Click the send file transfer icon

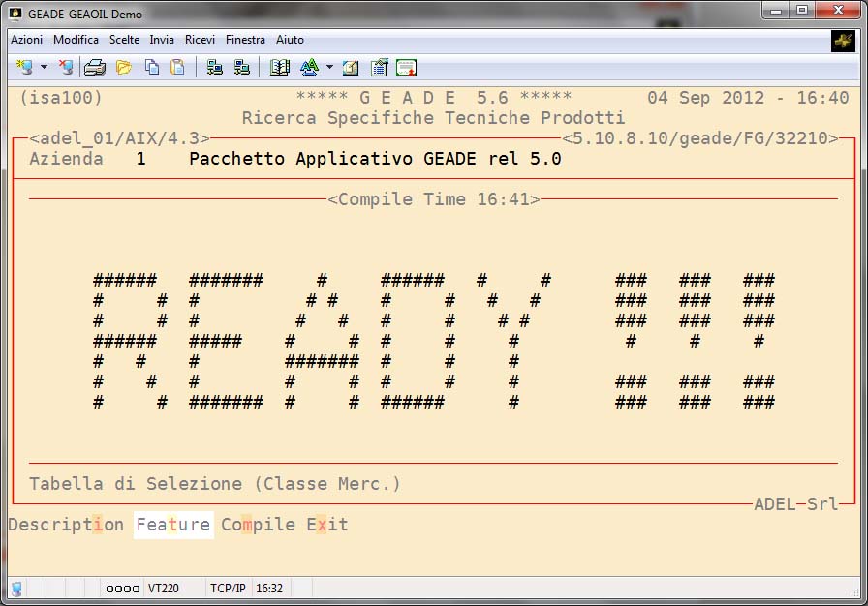pos(215,68)
